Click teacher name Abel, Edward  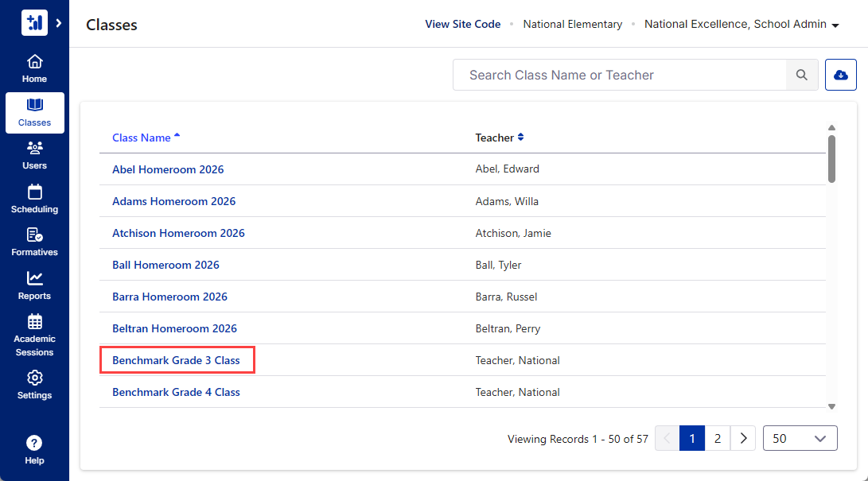pyautogui.click(x=507, y=169)
